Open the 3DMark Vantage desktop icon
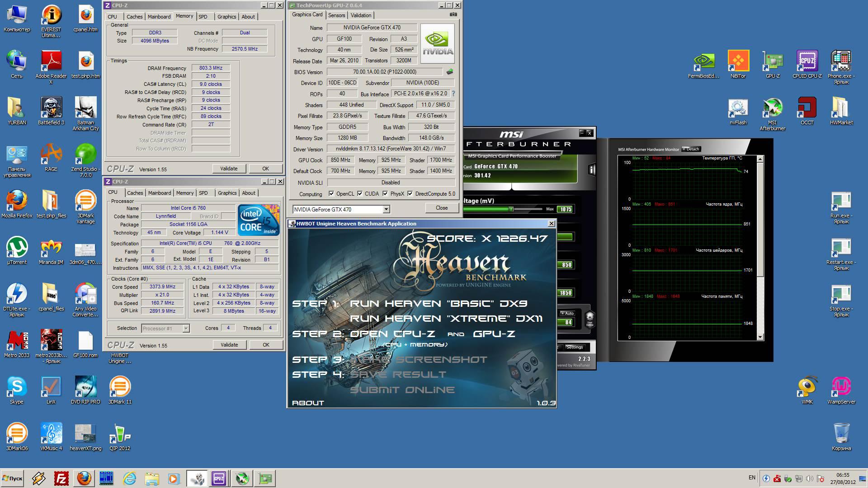This screenshot has width=868, height=488. click(85, 207)
